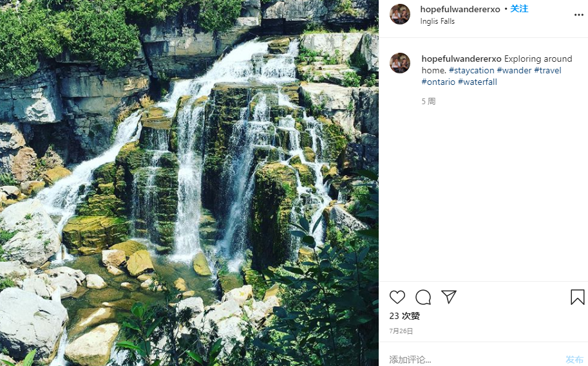
Task: Click the avatar beside the caption
Action: (400, 63)
